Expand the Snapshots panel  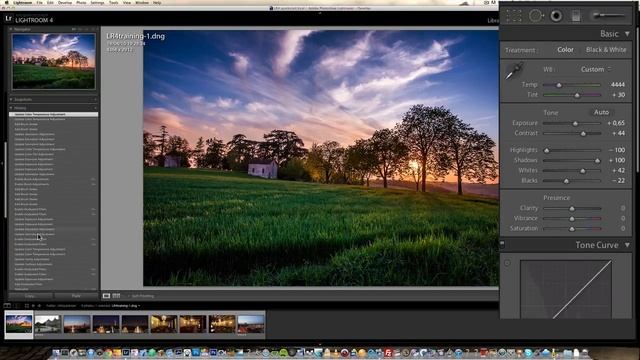coord(11,99)
